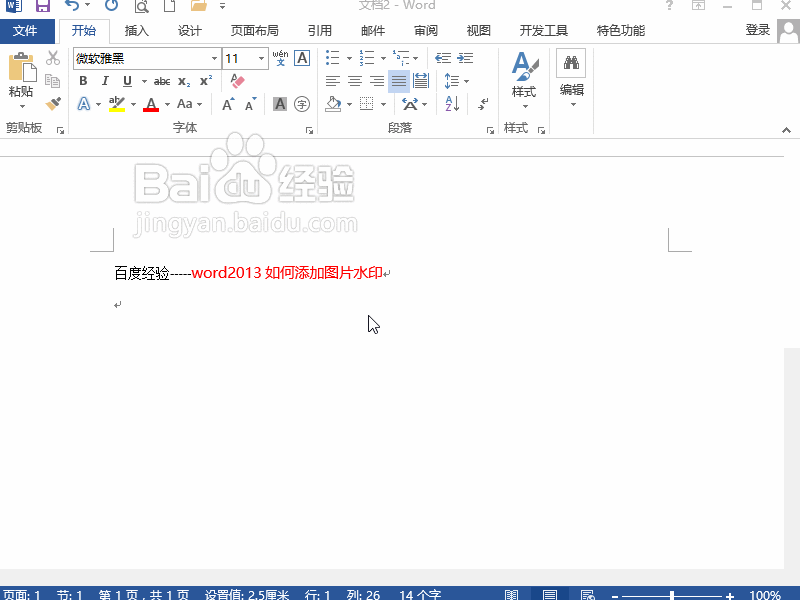Toggle Subscript formatting
The height and width of the screenshot is (600, 800).
tap(184, 81)
